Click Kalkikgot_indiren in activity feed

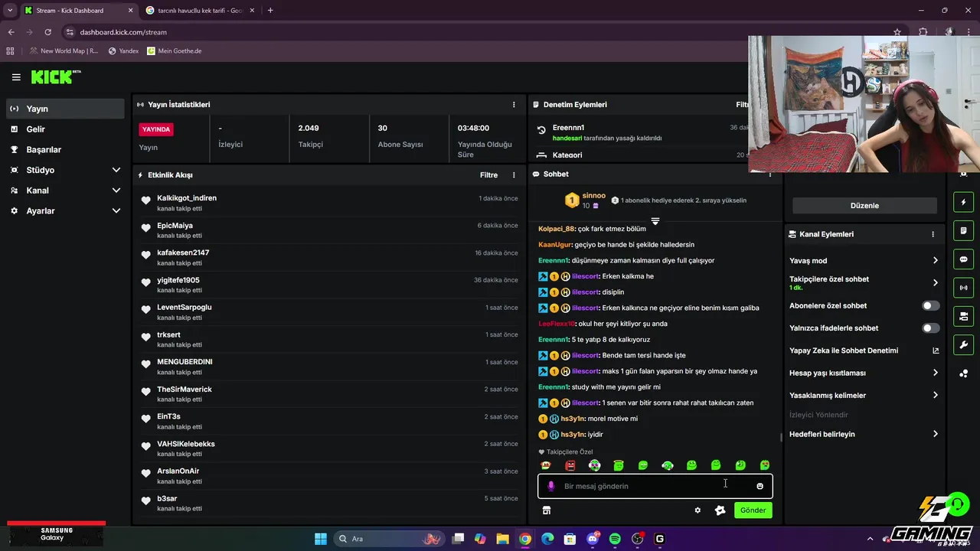(187, 198)
